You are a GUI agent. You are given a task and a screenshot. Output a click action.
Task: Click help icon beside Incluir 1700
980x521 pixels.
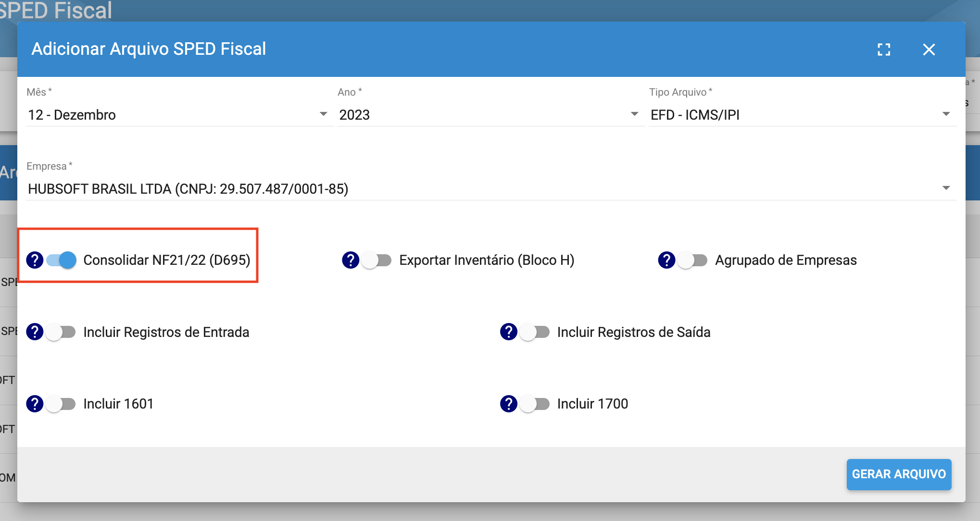tap(509, 404)
